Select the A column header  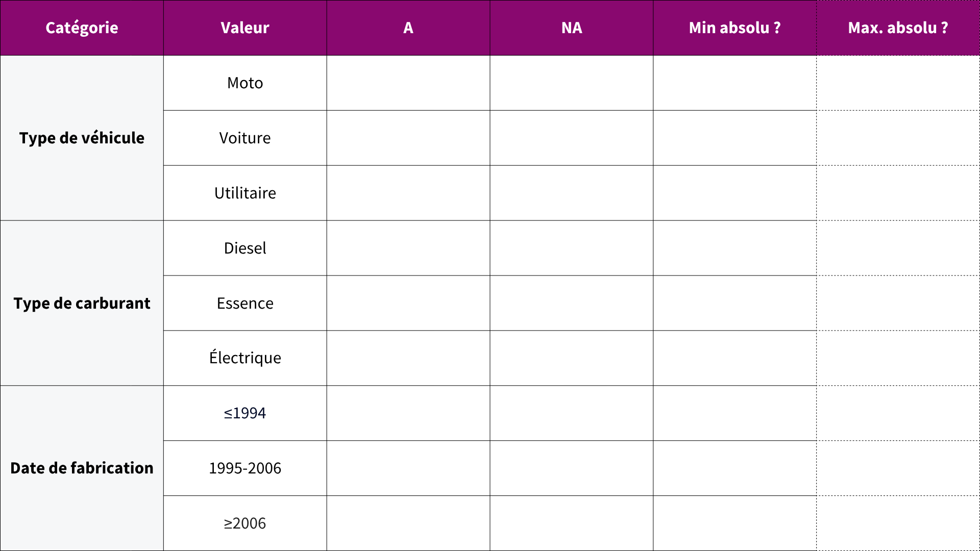point(408,28)
